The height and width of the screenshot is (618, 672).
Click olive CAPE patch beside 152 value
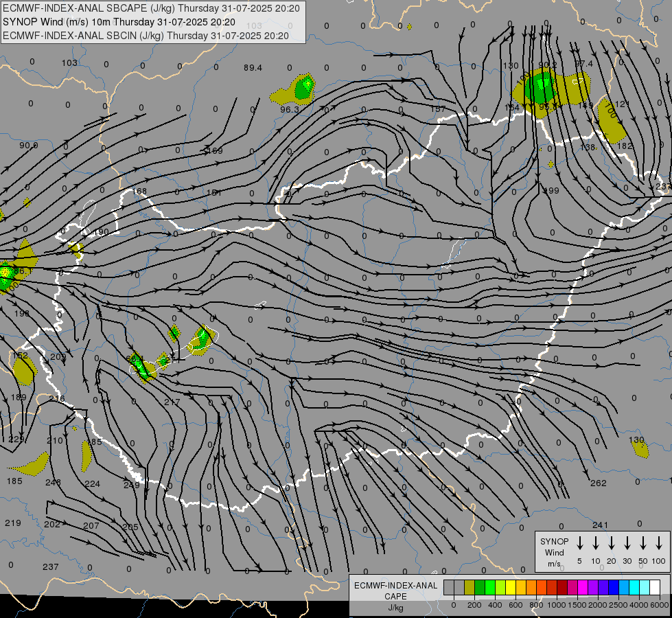(x=23, y=371)
